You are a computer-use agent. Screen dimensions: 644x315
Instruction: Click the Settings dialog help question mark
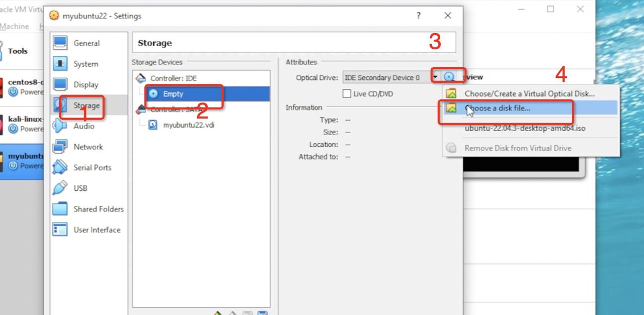coord(418,16)
